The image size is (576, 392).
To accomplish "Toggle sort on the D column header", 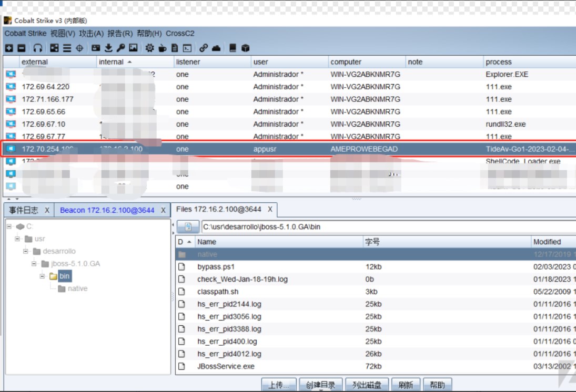I will click(185, 242).
